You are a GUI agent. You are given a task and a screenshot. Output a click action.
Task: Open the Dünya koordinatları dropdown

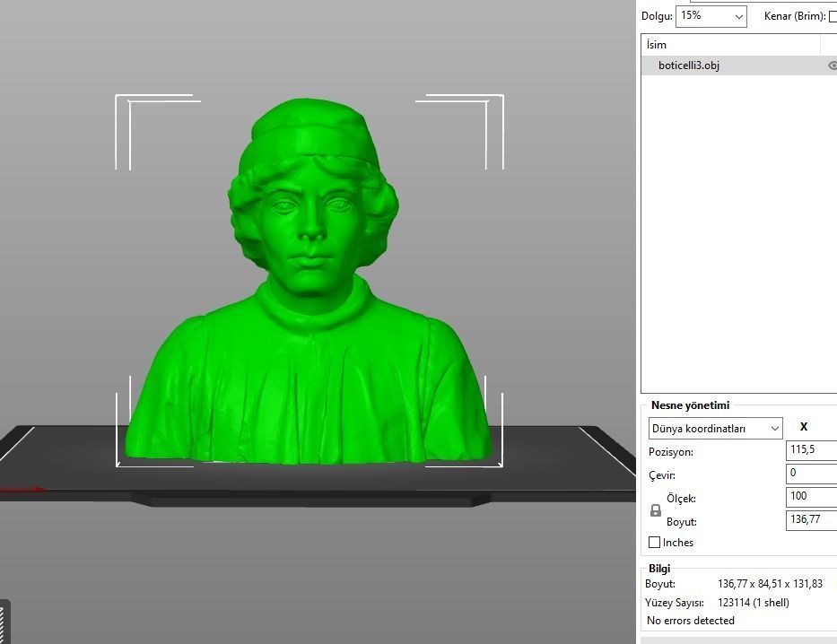pos(715,429)
